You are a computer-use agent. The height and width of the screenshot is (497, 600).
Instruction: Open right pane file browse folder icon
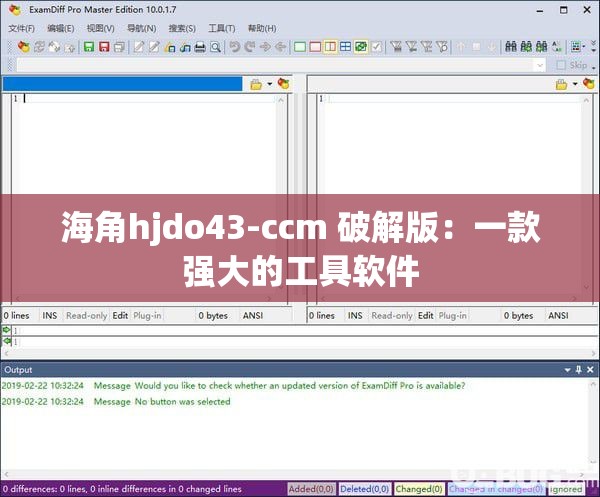pos(561,84)
